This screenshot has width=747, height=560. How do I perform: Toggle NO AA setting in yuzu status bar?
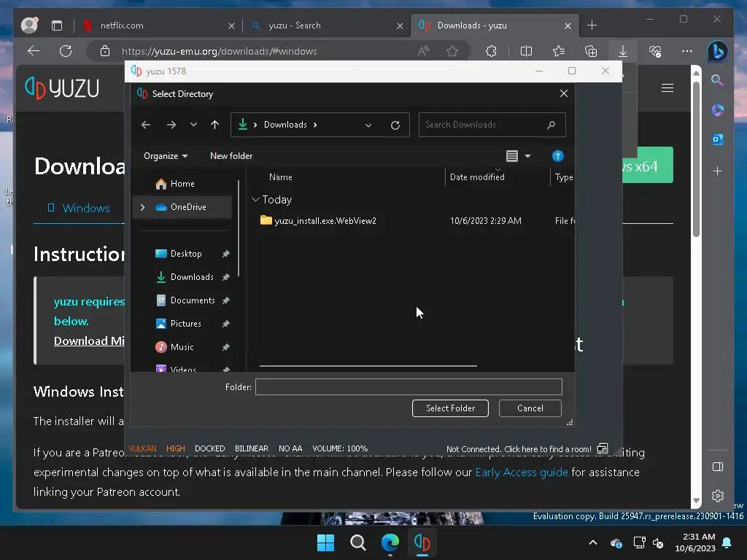coord(290,448)
